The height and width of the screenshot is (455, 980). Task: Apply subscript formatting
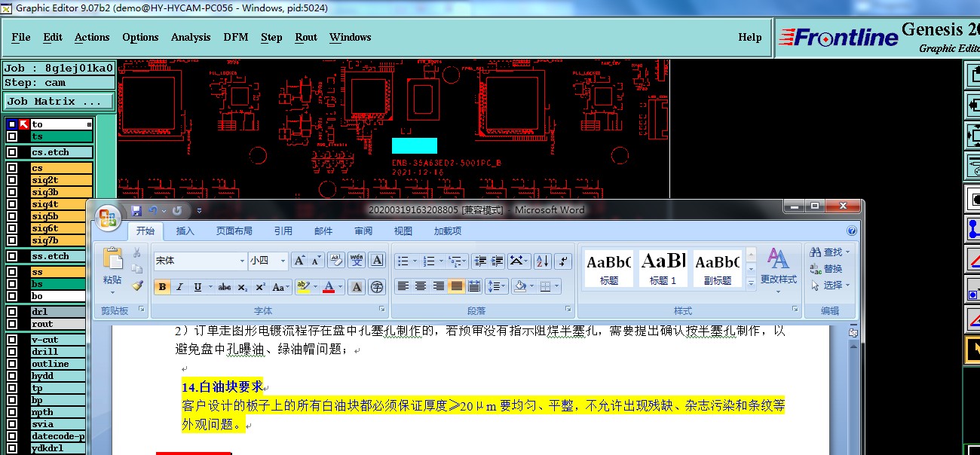click(x=242, y=287)
